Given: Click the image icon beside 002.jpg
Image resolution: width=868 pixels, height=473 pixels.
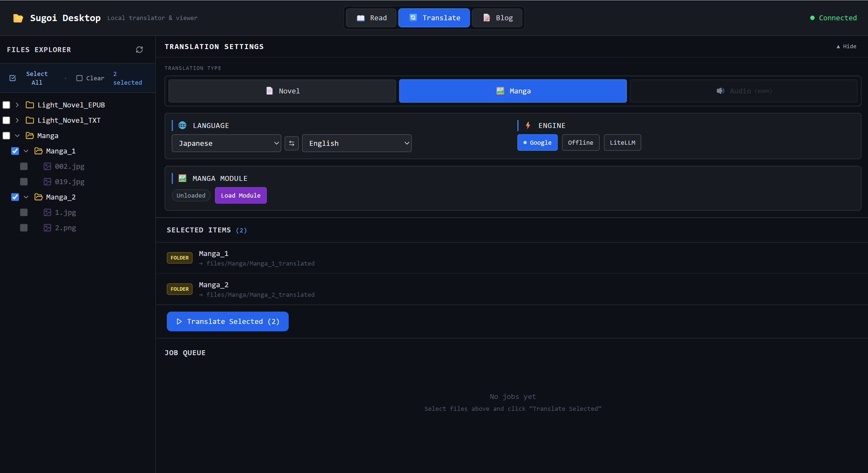Looking at the screenshot, I should pyautogui.click(x=47, y=166).
